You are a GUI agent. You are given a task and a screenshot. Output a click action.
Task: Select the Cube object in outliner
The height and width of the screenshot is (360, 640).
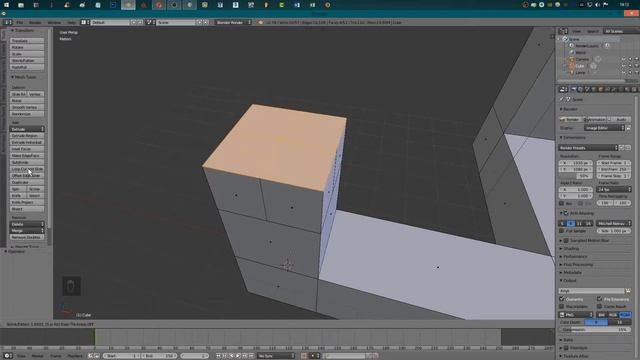tap(580, 66)
